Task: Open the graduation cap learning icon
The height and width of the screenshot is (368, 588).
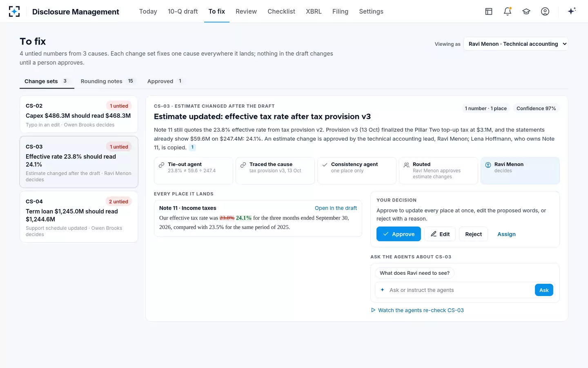Action: click(526, 11)
